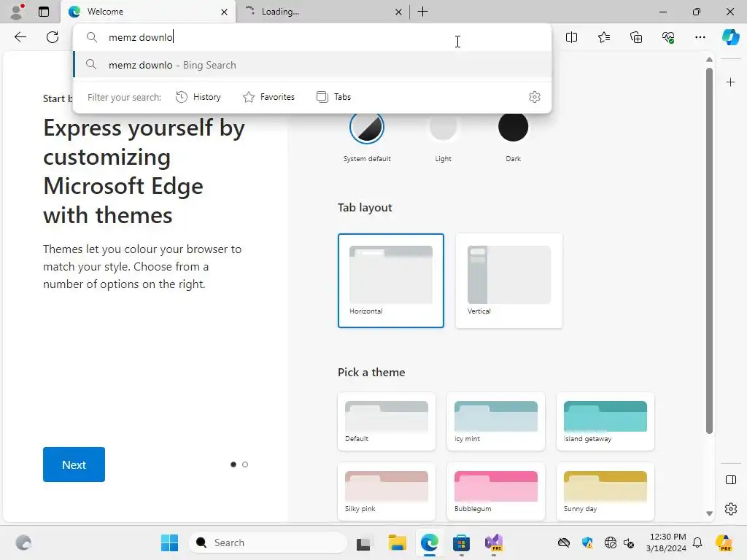Open notifications bell icon

click(697, 542)
